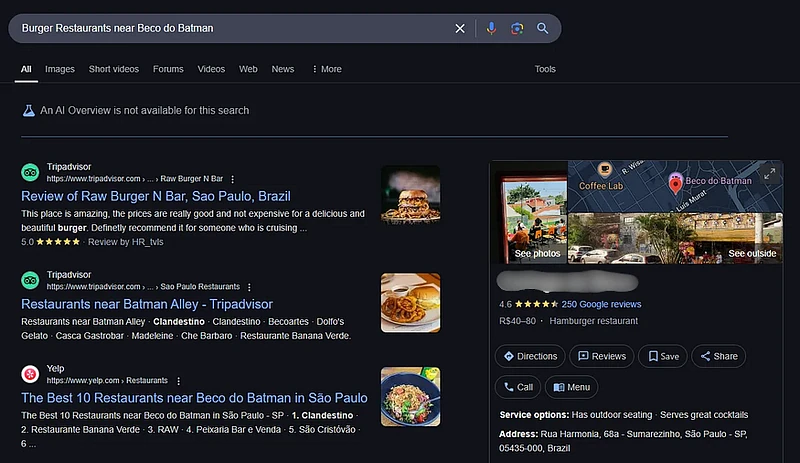
Task: Open the More search filters dropdown
Action: click(x=327, y=69)
